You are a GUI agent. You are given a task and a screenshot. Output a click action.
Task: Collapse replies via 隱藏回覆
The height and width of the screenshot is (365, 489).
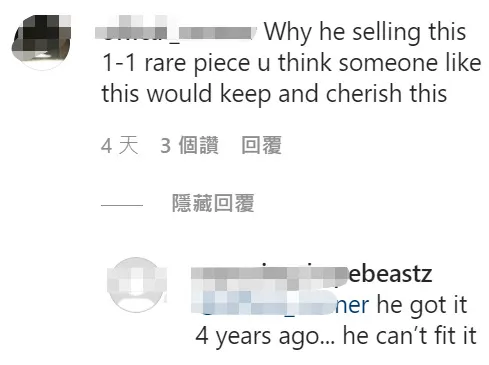point(213,203)
